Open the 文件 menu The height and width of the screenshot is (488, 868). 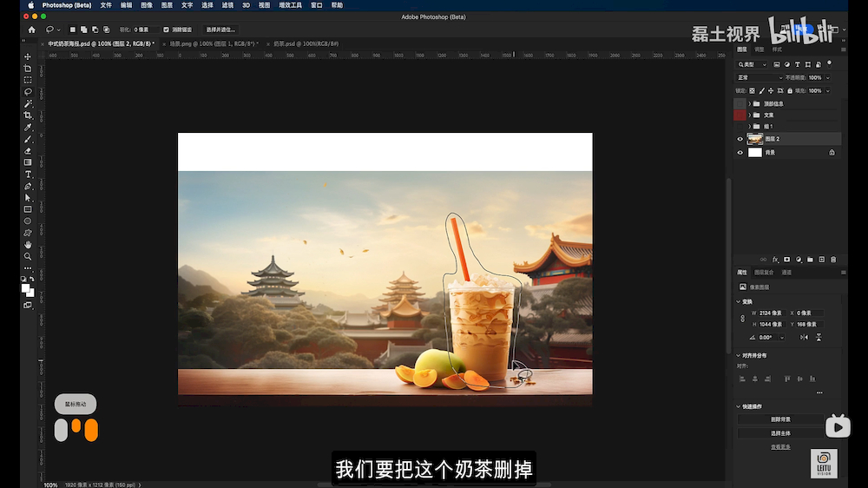pyautogui.click(x=106, y=5)
